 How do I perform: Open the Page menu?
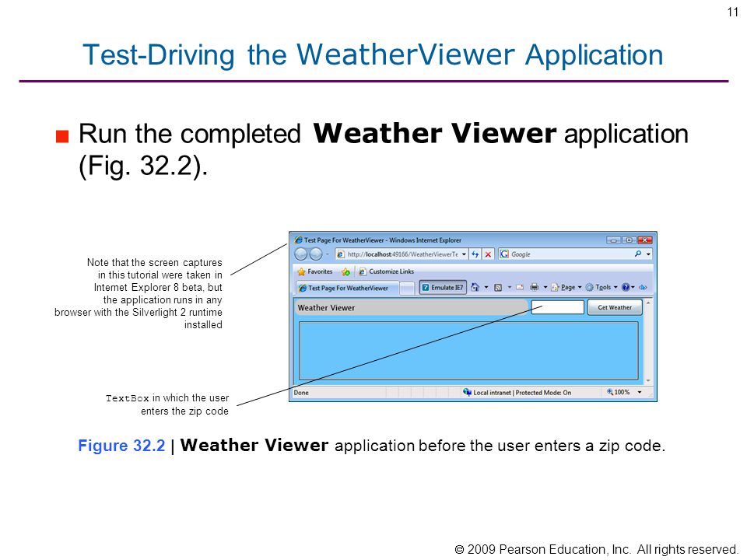(x=566, y=287)
